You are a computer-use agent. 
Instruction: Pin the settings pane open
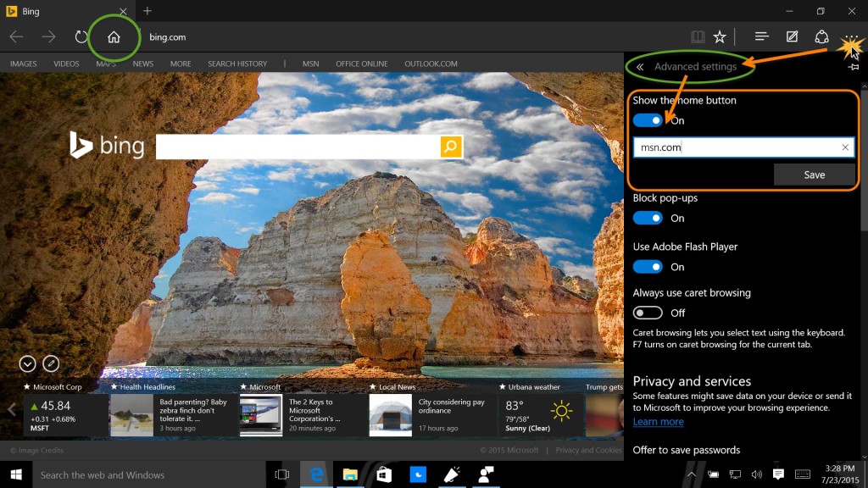click(853, 67)
